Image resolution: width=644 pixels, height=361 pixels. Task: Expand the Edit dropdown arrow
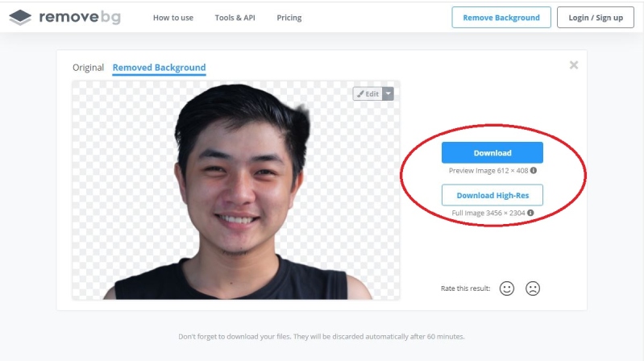pyautogui.click(x=388, y=93)
